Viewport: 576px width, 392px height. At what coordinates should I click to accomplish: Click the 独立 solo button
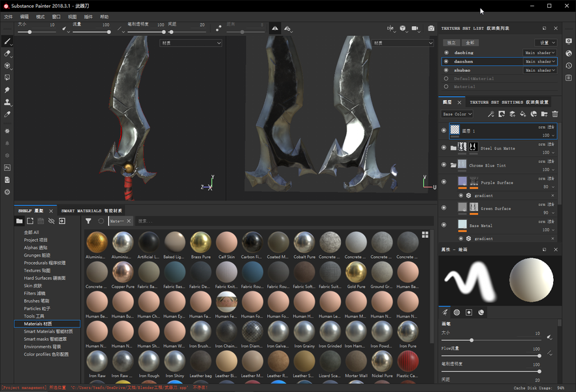point(451,42)
